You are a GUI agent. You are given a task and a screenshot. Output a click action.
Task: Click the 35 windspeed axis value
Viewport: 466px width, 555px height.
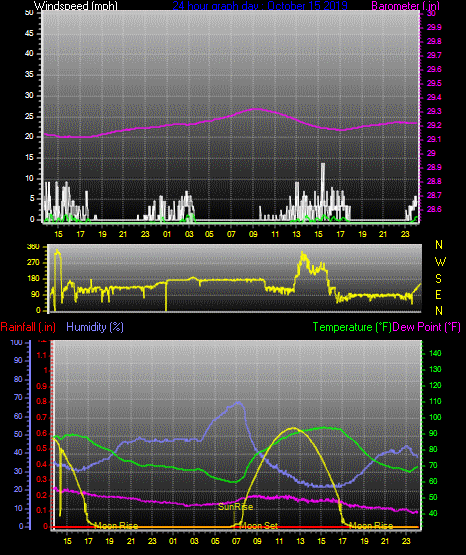pyautogui.click(x=29, y=74)
